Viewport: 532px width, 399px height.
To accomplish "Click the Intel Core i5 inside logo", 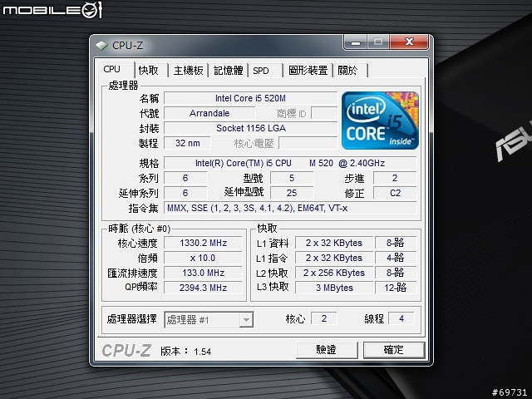I will (380, 121).
